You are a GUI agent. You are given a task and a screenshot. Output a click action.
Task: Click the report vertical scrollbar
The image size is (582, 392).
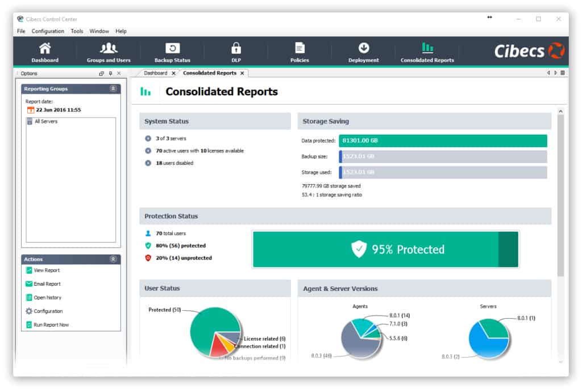tap(560, 195)
